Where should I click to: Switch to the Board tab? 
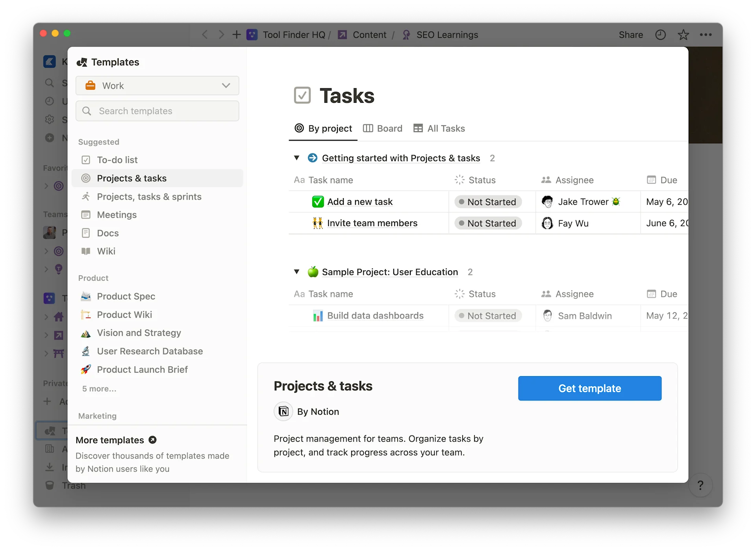coord(382,128)
